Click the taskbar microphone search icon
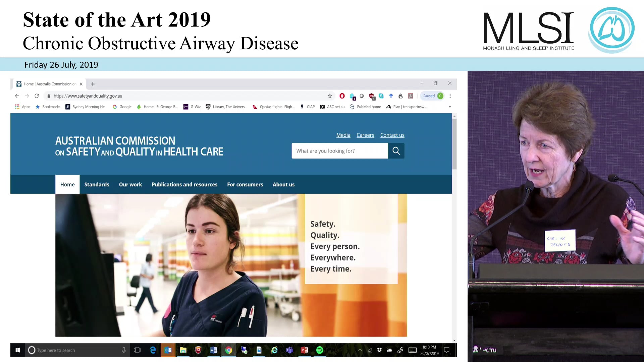The height and width of the screenshot is (362, 644). tap(124, 350)
